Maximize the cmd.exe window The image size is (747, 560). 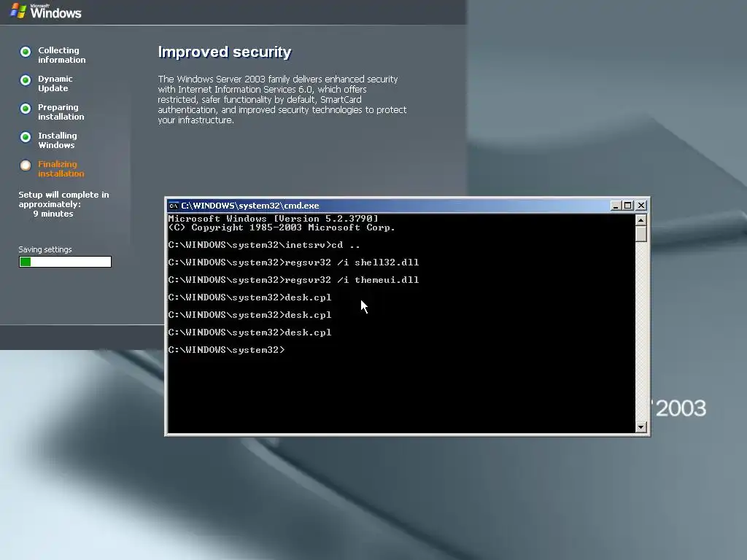coord(628,206)
